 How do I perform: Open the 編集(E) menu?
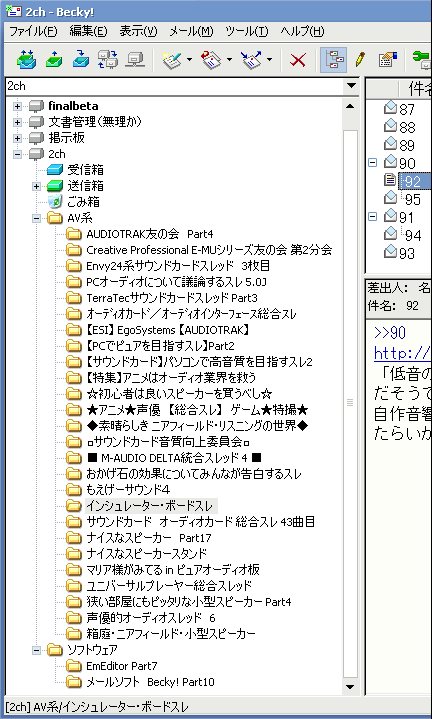88,31
